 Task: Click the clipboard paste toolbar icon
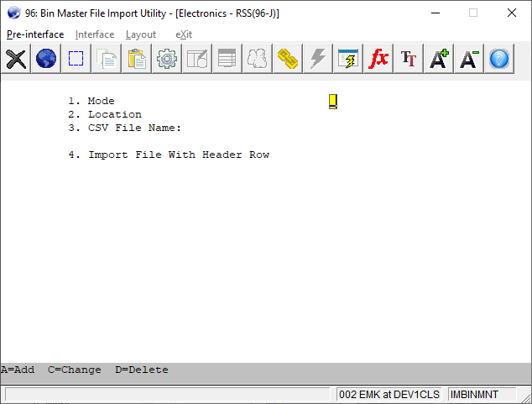pyautogui.click(x=137, y=59)
